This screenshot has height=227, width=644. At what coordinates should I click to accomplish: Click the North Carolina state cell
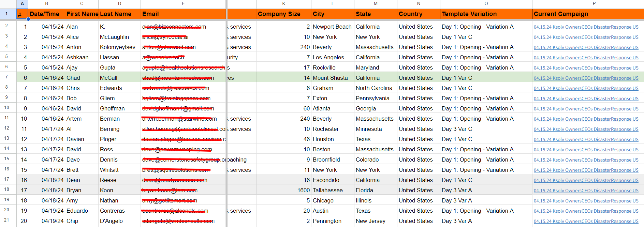[x=374, y=88]
